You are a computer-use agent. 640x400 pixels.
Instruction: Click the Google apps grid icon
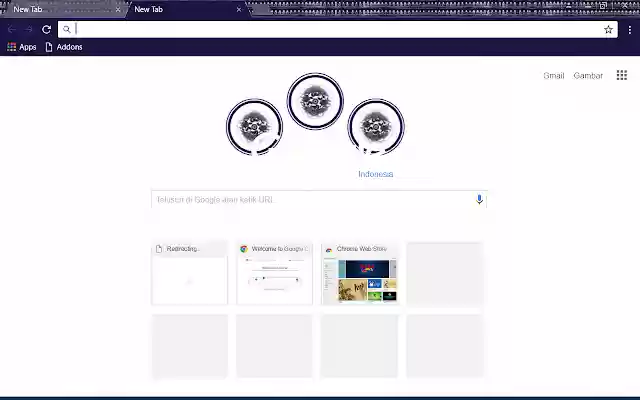coord(622,75)
